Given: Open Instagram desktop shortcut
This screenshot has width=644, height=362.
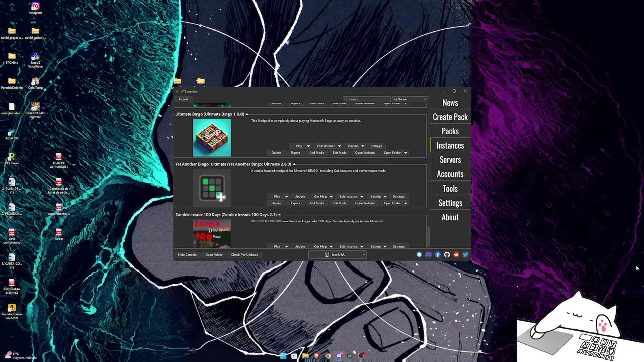Looking at the screenshot, I should pyautogui.click(x=35, y=8).
